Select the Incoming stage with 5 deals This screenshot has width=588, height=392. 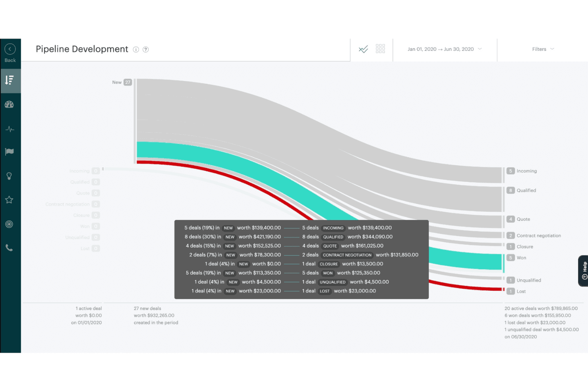[x=522, y=171]
